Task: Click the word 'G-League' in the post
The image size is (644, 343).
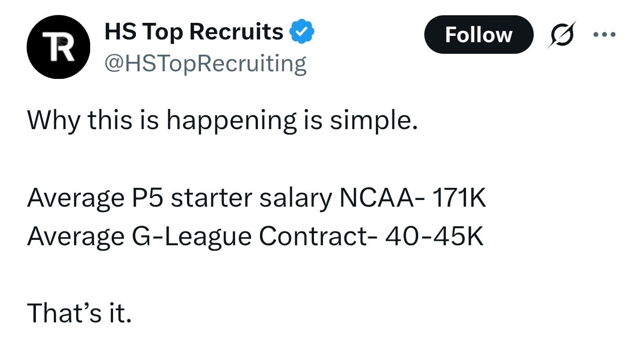Action: (x=190, y=236)
